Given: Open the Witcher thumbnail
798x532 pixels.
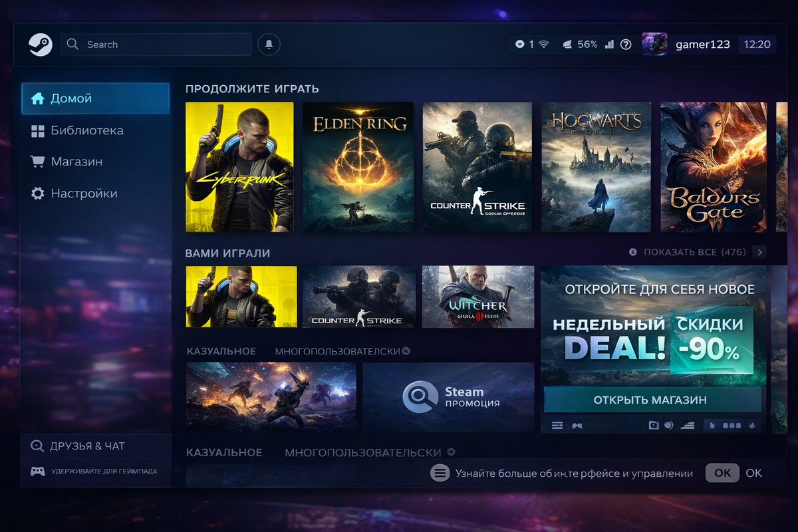Looking at the screenshot, I should click(478, 297).
